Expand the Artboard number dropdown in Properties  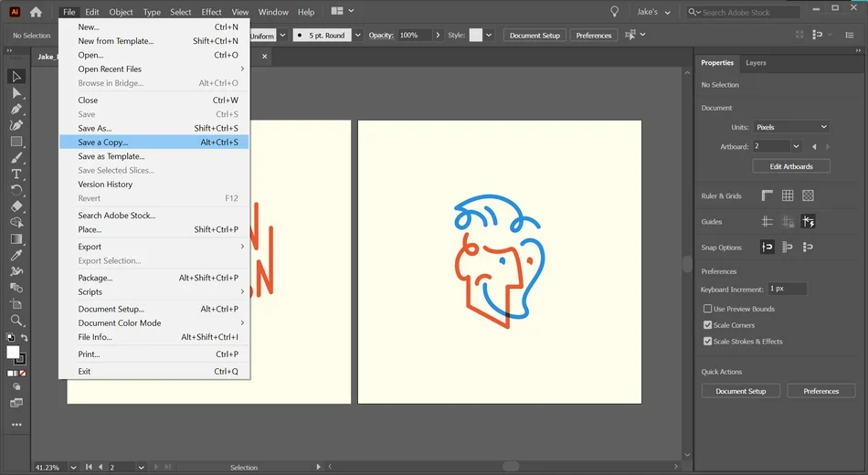click(x=796, y=146)
